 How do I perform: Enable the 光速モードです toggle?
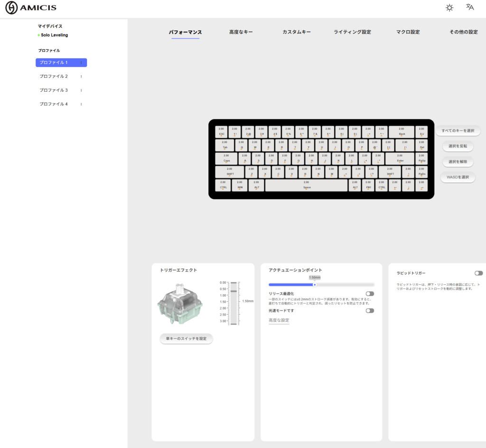(370, 311)
